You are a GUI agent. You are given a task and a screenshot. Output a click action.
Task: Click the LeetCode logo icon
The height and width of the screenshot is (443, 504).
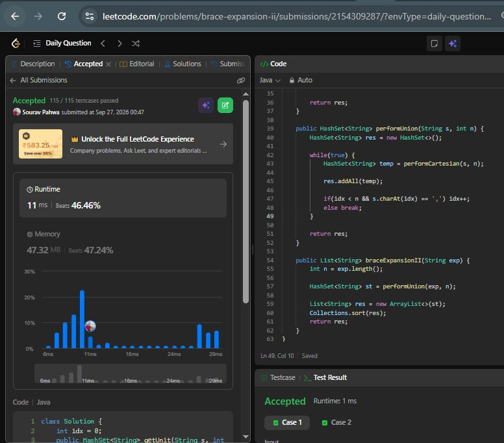[16, 43]
